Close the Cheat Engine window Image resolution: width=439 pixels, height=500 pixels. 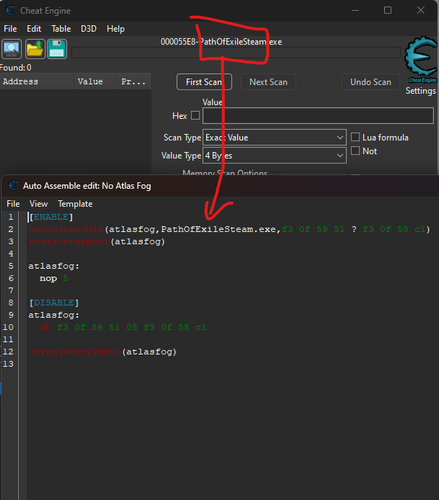[x=421, y=10]
